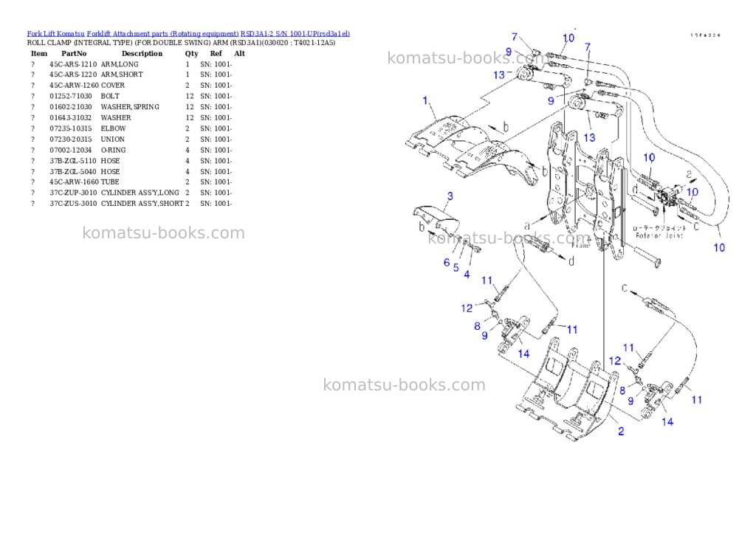756x535 pixels.
Task: Click the ELBOW description
Action: 113,128
